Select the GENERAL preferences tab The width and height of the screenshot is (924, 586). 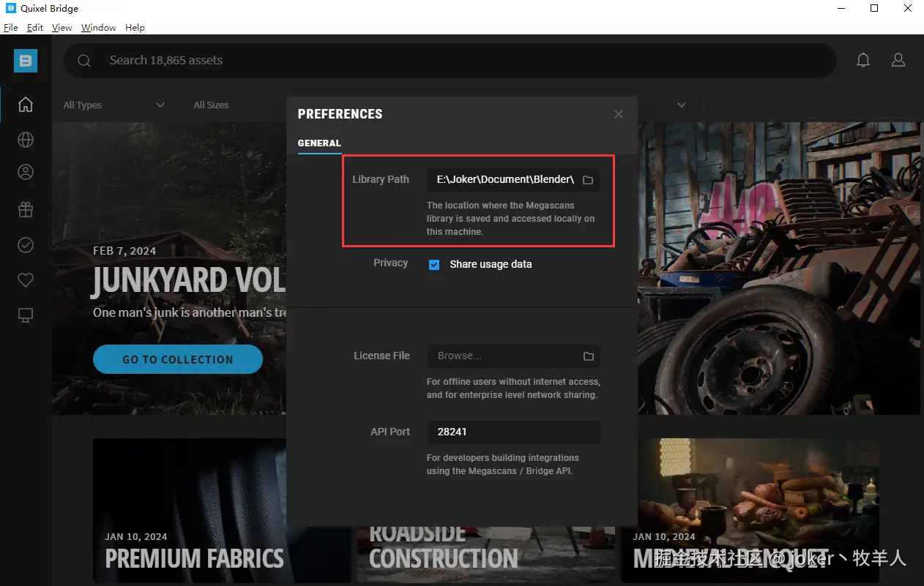(x=319, y=143)
